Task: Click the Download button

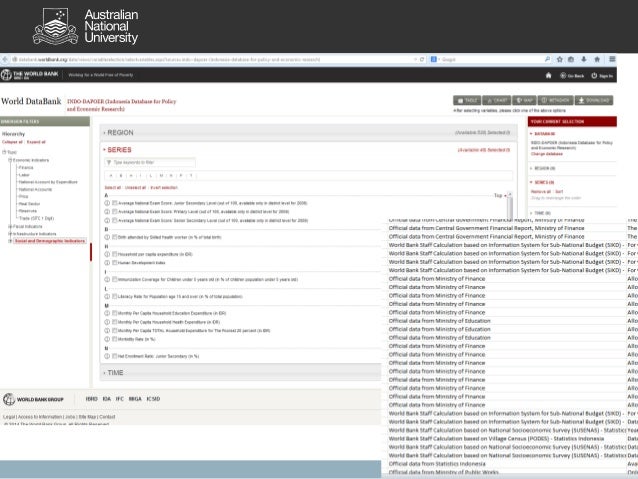Action: (x=594, y=101)
